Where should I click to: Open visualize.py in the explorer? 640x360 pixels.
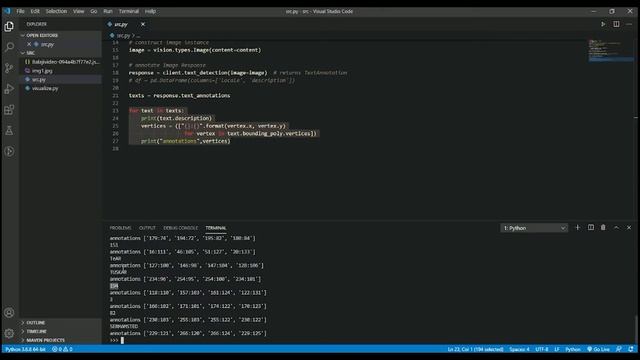(x=60, y=89)
